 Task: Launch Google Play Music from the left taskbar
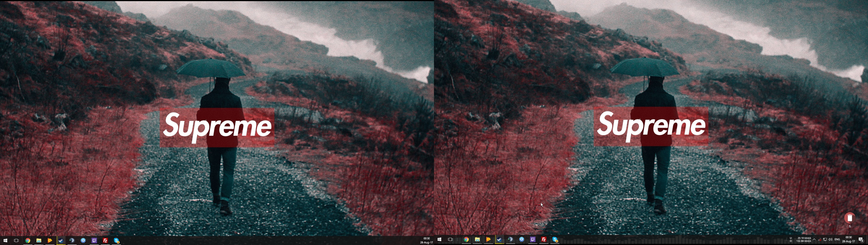pos(50,240)
